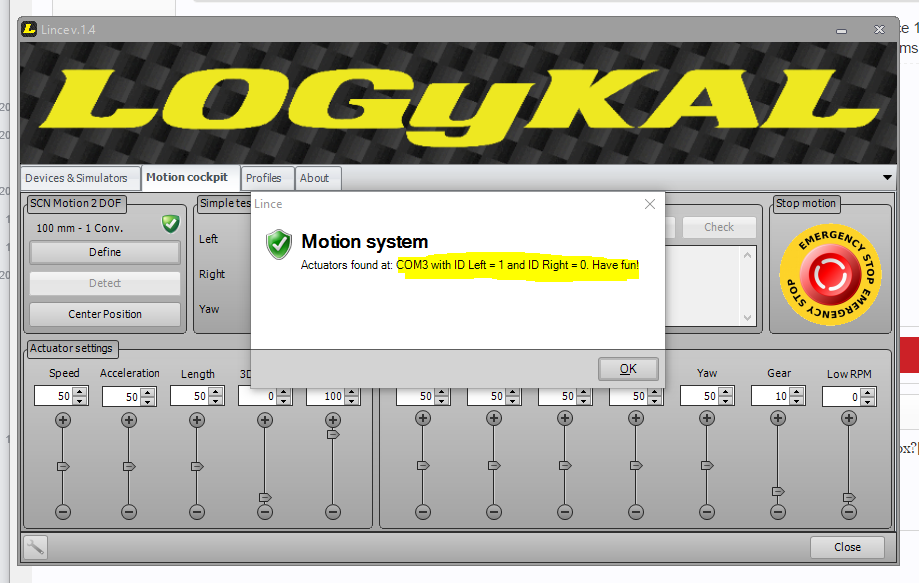Click the Length slider handle
Viewport: 919px width, 583px height.
198,466
